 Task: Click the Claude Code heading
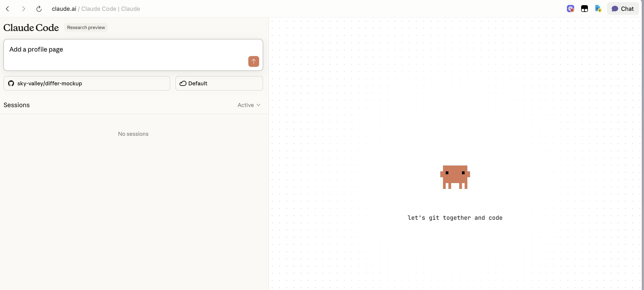coord(31,27)
